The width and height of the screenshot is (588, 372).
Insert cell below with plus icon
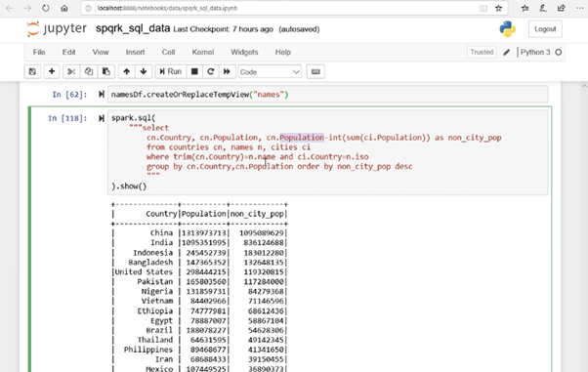pos(52,71)
